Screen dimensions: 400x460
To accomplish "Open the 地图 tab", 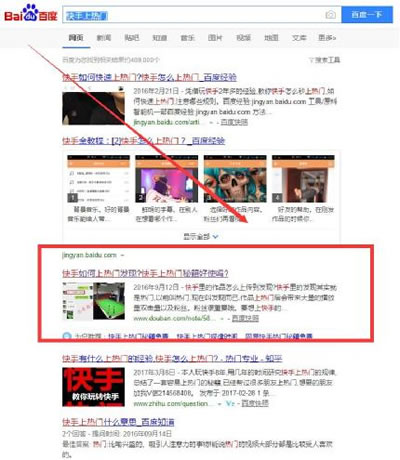I will (x=271, y=38).
